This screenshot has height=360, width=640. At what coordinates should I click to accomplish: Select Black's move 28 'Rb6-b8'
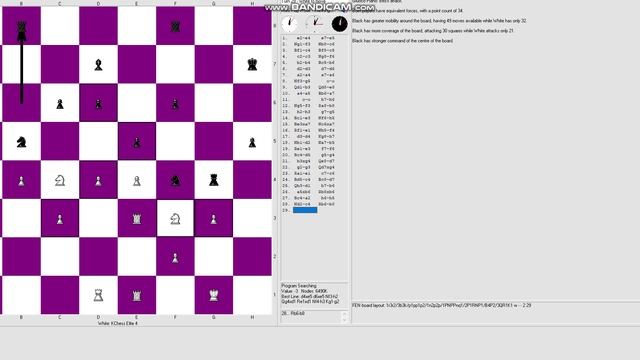click(327, 204)
